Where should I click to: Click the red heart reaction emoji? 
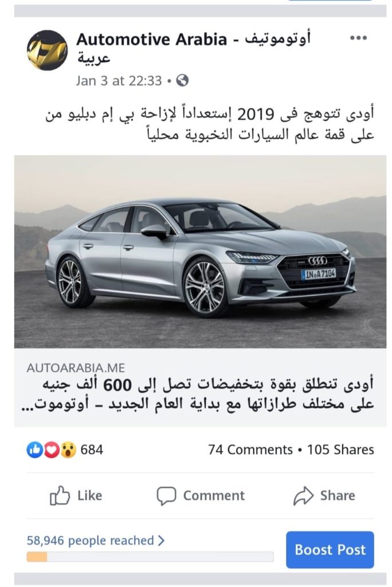pos(52,449)
